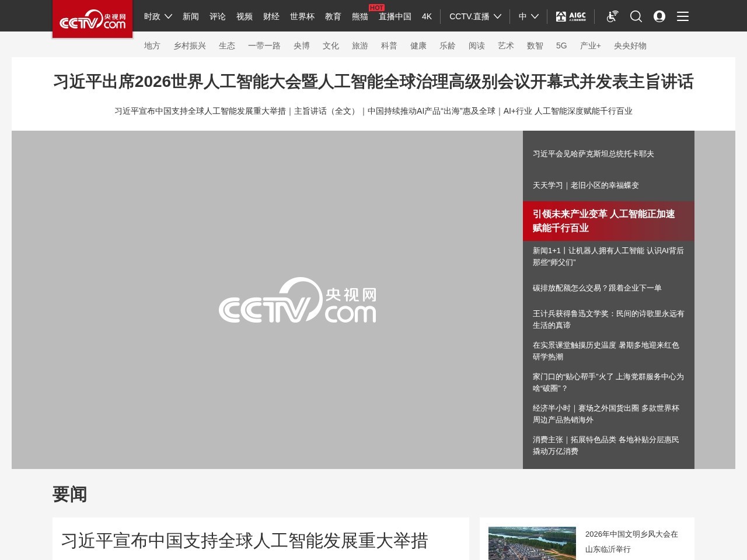Select 生态 in the secondary nav

(x=227, y=45)
